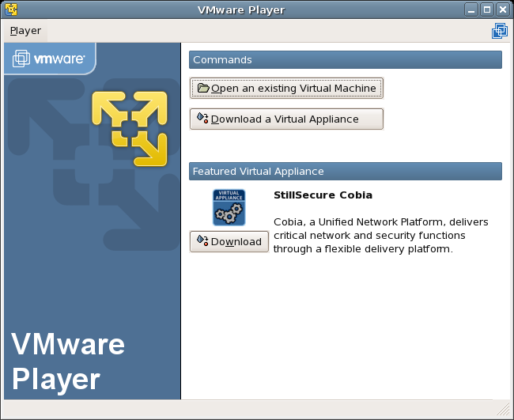Click the folder icon on the Open button
The image size is (514, 420).
(x=203, y=88)
